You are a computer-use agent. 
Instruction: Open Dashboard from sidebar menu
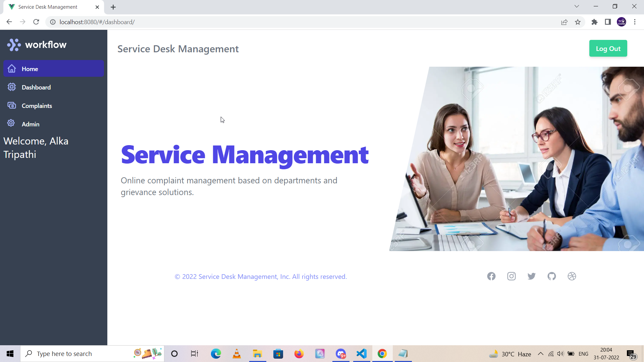pos(36,87)
